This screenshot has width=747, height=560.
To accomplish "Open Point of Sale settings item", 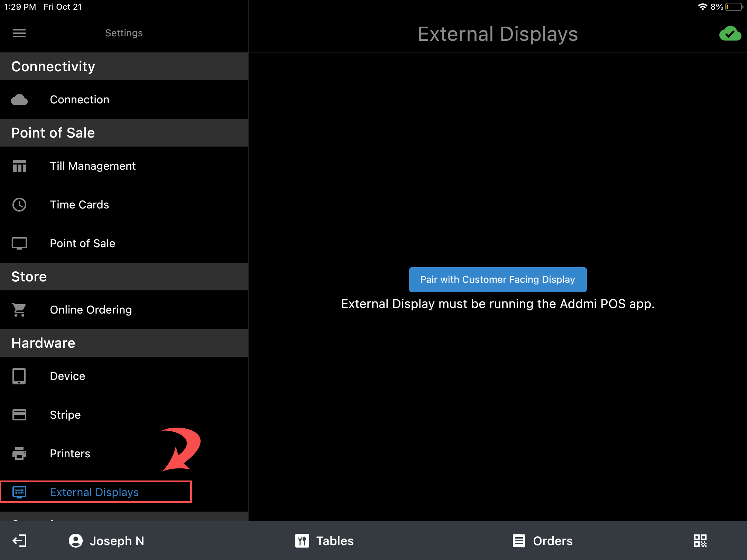I will tap(82, 243).
